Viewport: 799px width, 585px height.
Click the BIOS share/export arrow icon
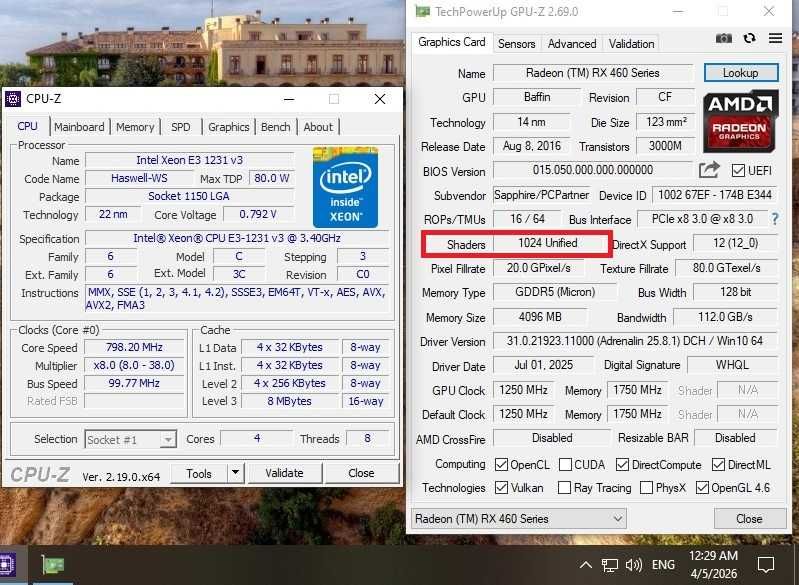coord(709,170)
